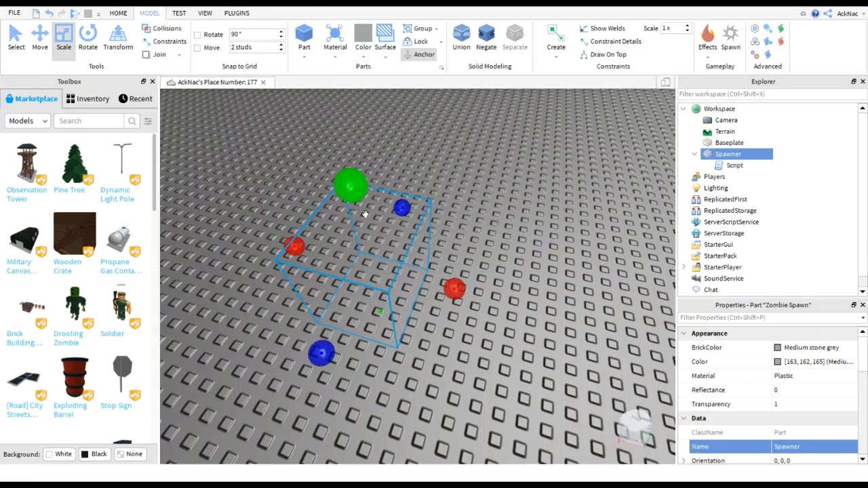868x488 pixels.
Task: Activate the Rotate tool
Action: pos(87,38)
